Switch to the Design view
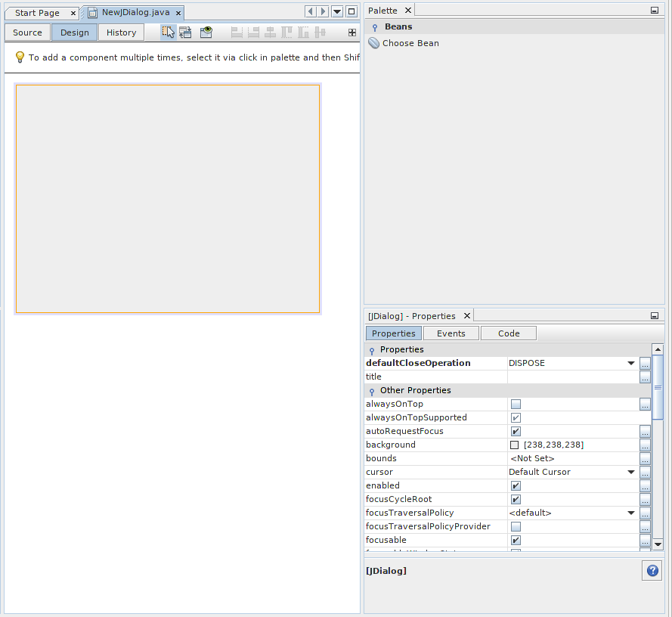Viewport: 672px width, 617px height. tap(75, 33)
